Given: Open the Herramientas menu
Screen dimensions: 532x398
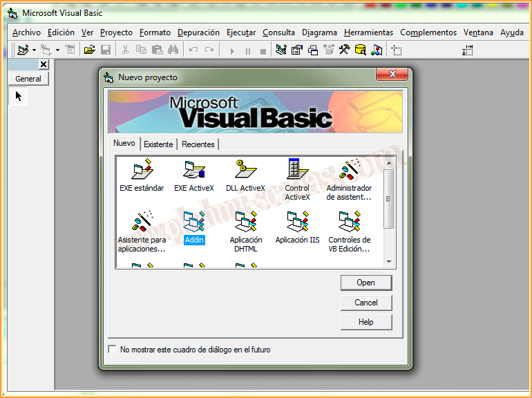Looking at the screenshot, I should [x=368, y=32].
